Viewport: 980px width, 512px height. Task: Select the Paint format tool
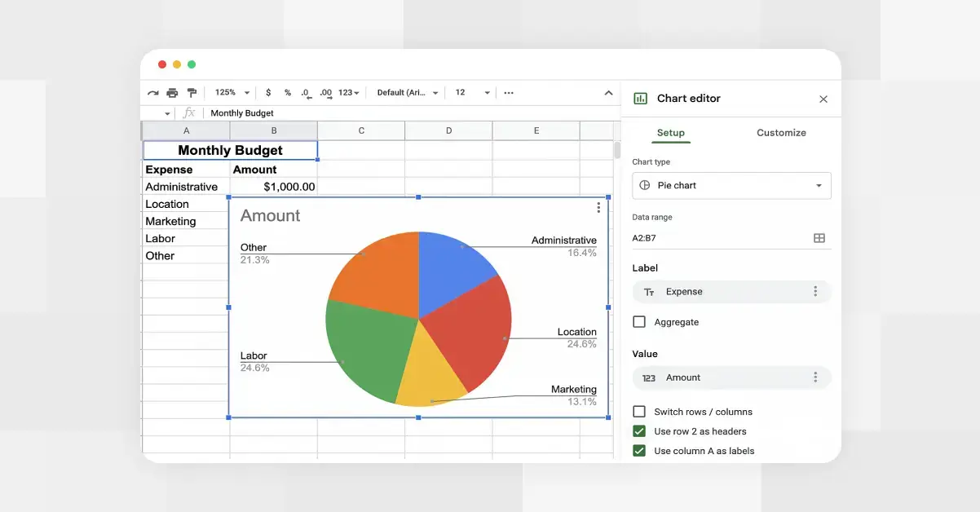192,92
